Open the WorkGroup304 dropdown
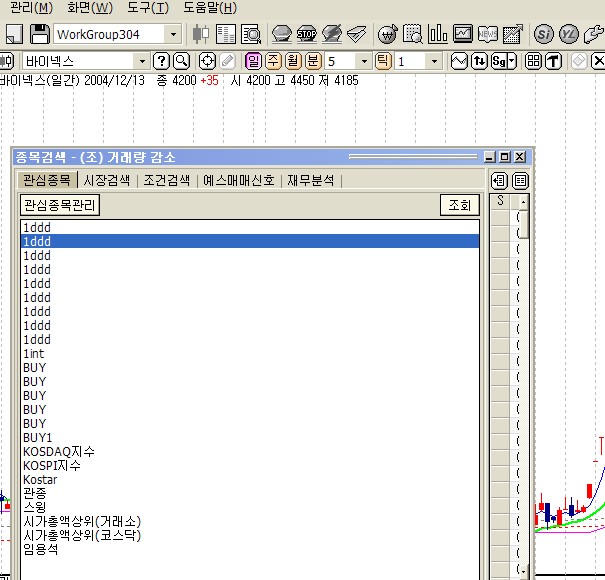Screen dimensions: 605x580 coord(172,34)
